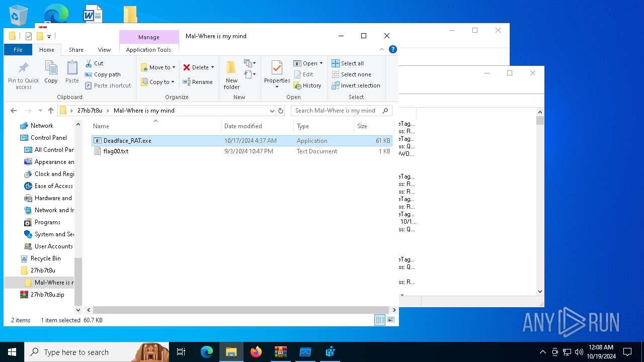Open the Help question mark icon
This screenshot has width=644, height=362.
[x=393, y=49]
